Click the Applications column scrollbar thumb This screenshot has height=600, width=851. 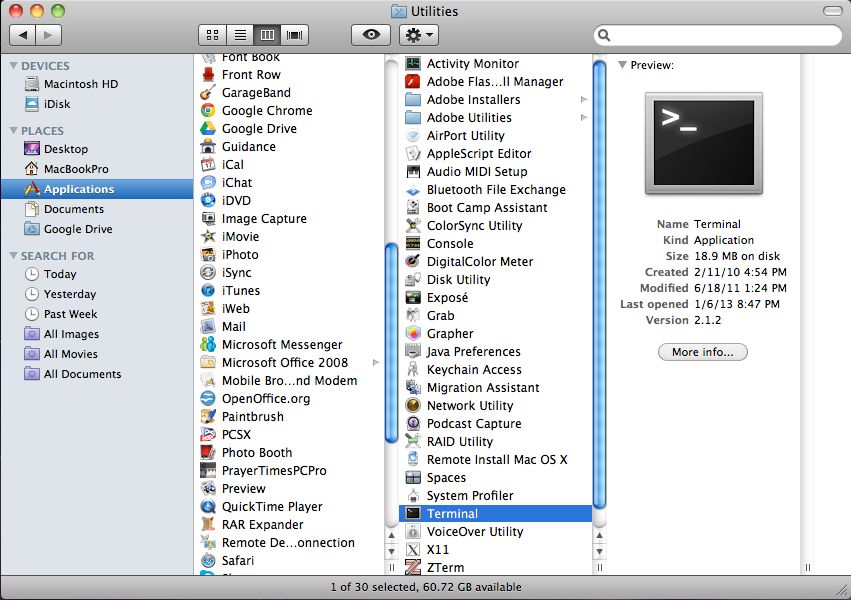tap(391, 343)
